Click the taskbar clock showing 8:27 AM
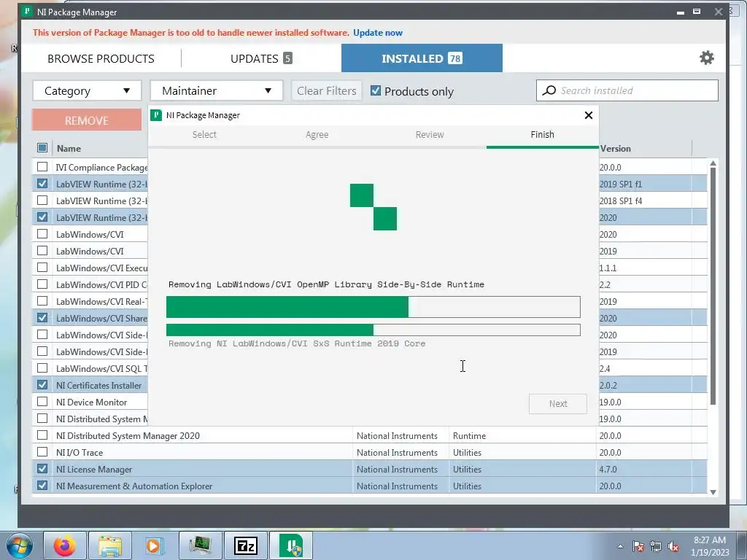Screen dimensions: 747x560 [x=709, y=545]
